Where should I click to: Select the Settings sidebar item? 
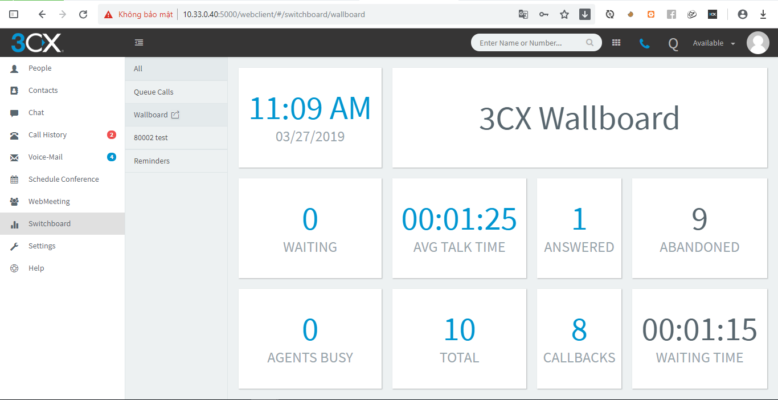tap(41, 246)
